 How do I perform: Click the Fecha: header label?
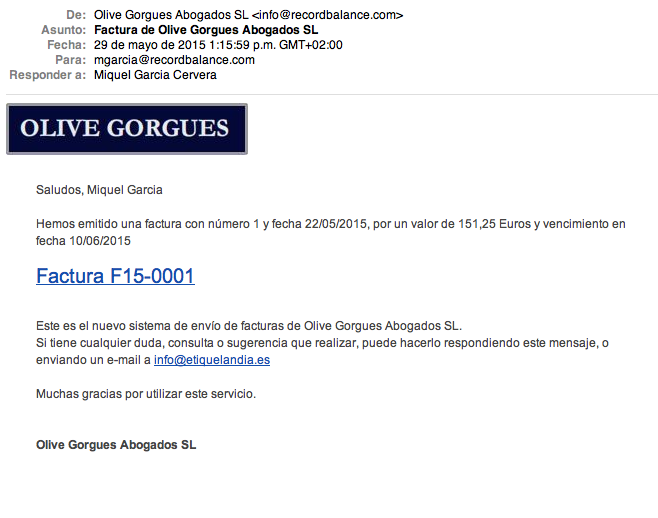[x=66, y=45]
